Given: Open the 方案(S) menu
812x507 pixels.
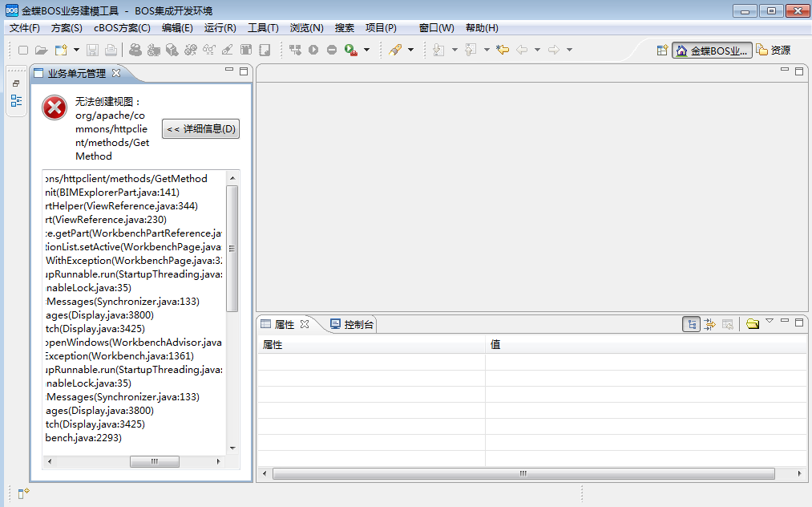Looking at the screenshot, I should pyautogui.click(x=67, y=28).
